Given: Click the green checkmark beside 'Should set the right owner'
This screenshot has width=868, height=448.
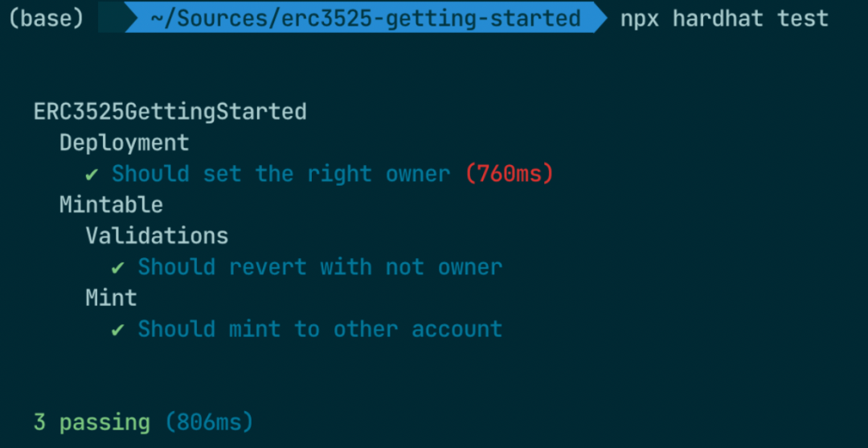Looking at the screenshot, I should pyautogui.click(x=92, y=175).
